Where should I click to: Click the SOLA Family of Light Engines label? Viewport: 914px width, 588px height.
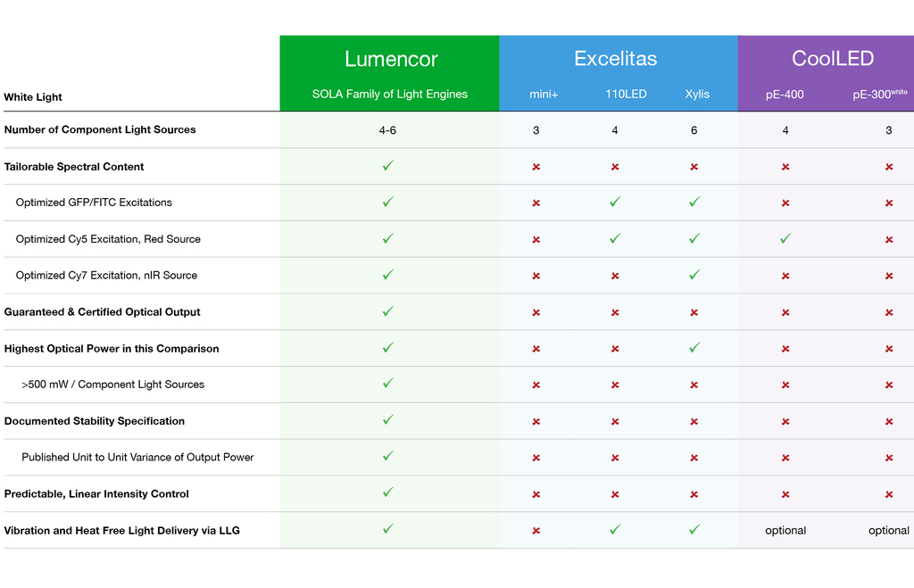[390, 94]
